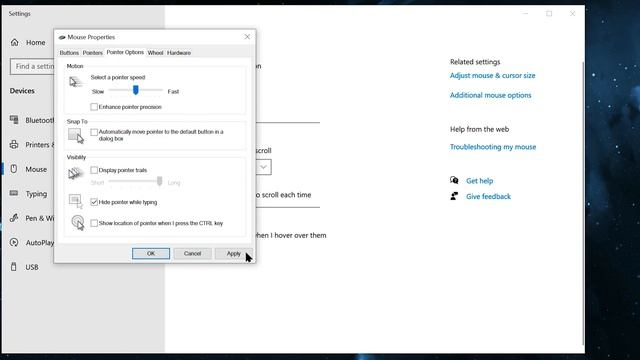The width and height of the screenshot is (640, 360).
Task: Click the Home icon in Settings sidebar
Action: [15, 42]
